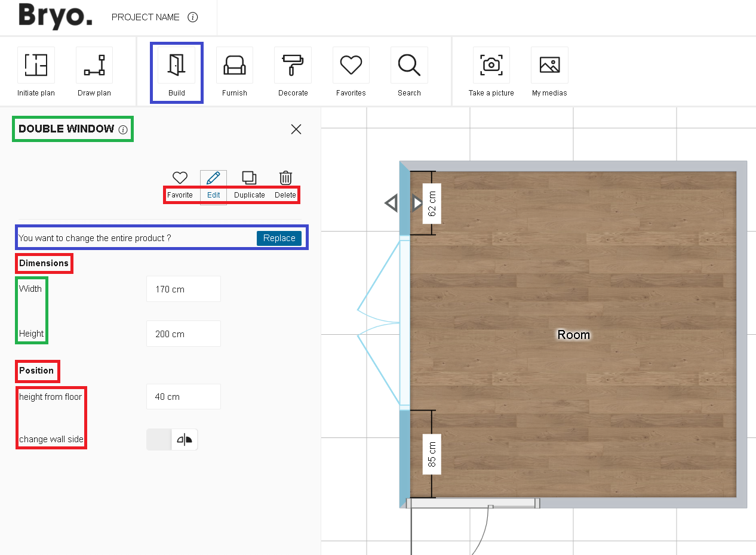Open the Build door icon
This screenshot has width=756, height=555.
[176, 65]
